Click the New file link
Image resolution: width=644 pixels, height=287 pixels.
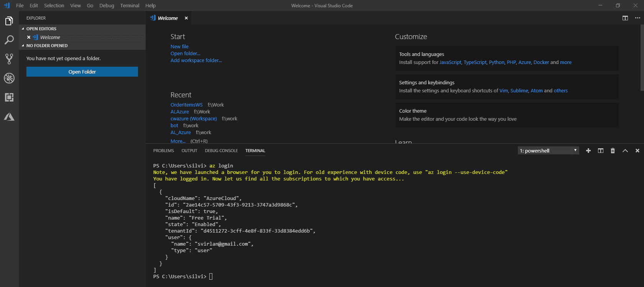pos(179,46)
